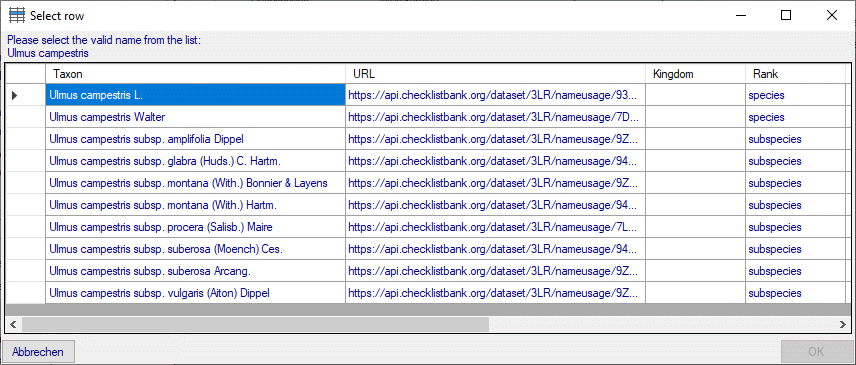
Task: Click row header of subsp. suberosa Arcang.
Action: pos(26,271)
